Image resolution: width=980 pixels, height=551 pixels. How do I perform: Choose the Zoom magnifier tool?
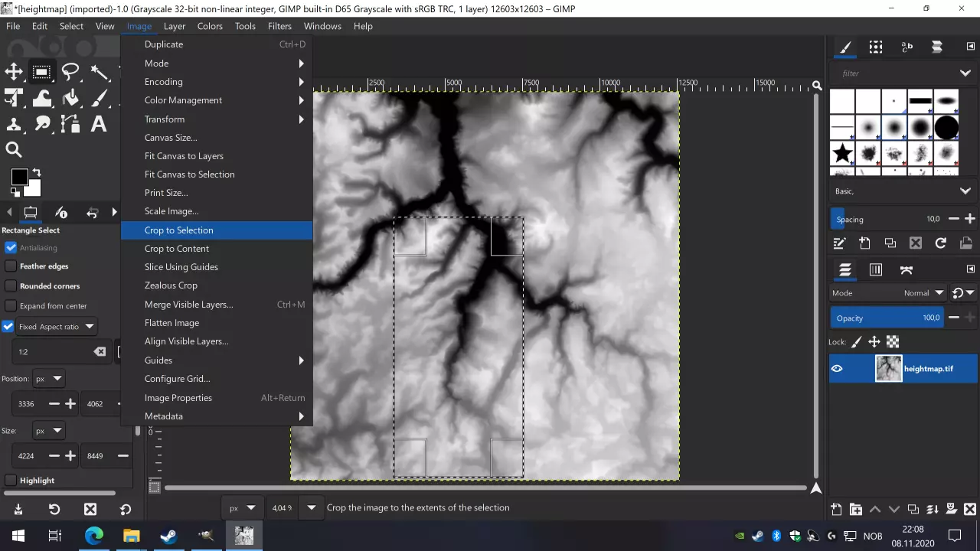pos(14,150)
